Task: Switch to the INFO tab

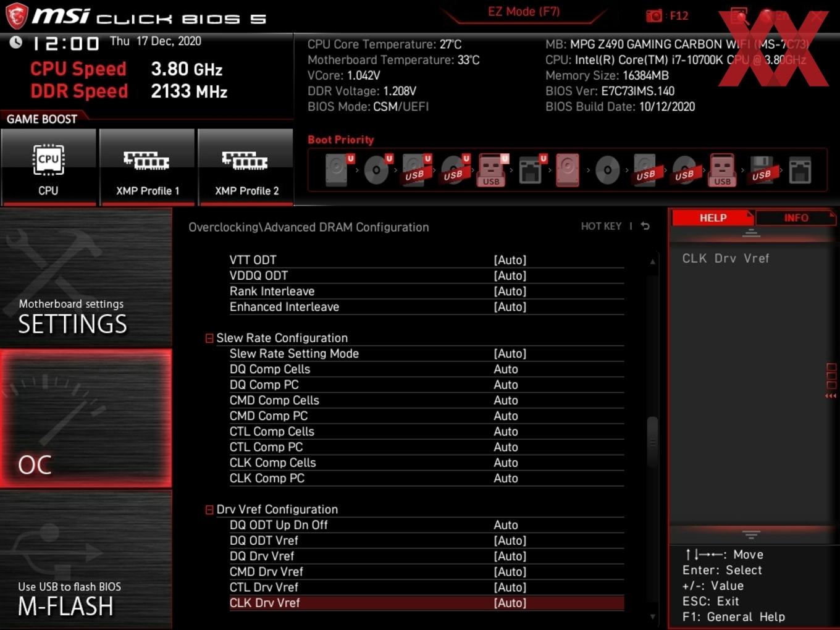Action: [x=796, y=218]
